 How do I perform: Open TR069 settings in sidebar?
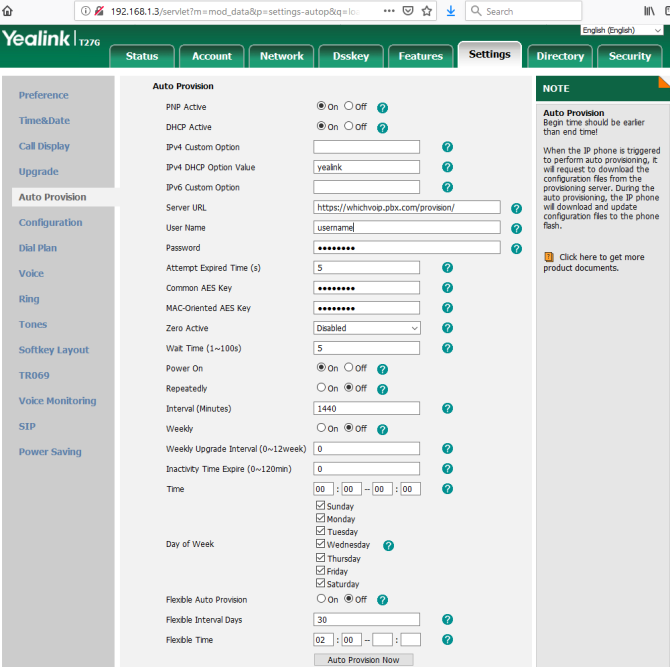[x=34, y=375]
